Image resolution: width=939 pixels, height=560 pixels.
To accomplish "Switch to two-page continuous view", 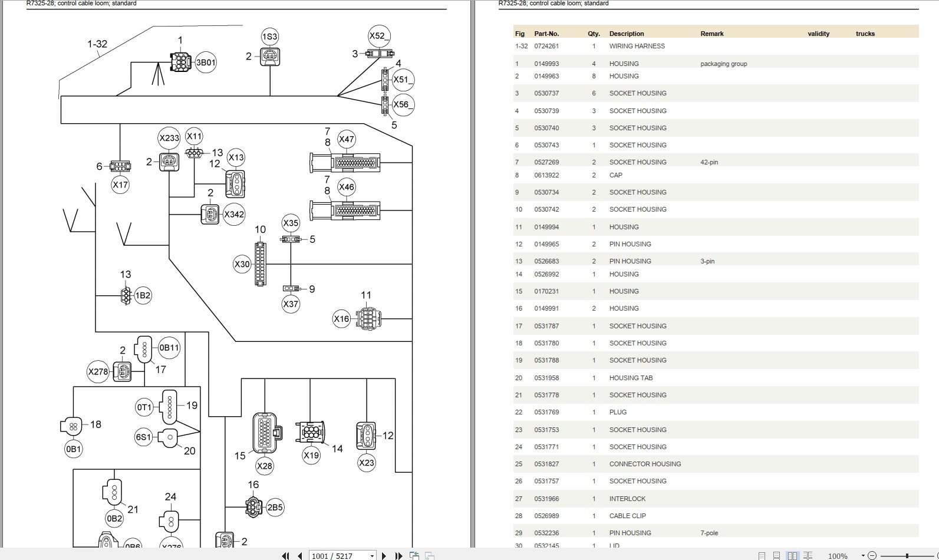I will [x=808, y=556].
